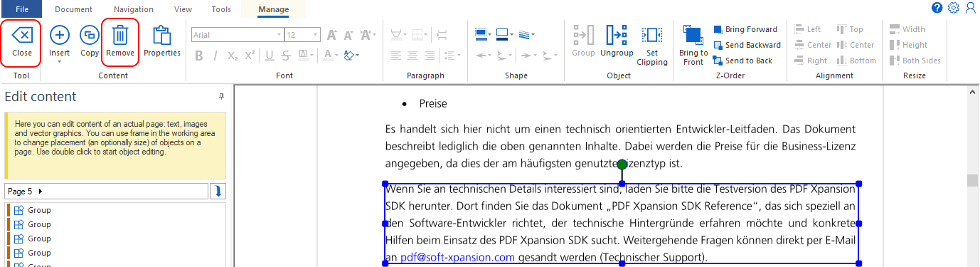980x267 pixels.
Task: Pin the Edit content panel
Action: click(x=220, y=95)
